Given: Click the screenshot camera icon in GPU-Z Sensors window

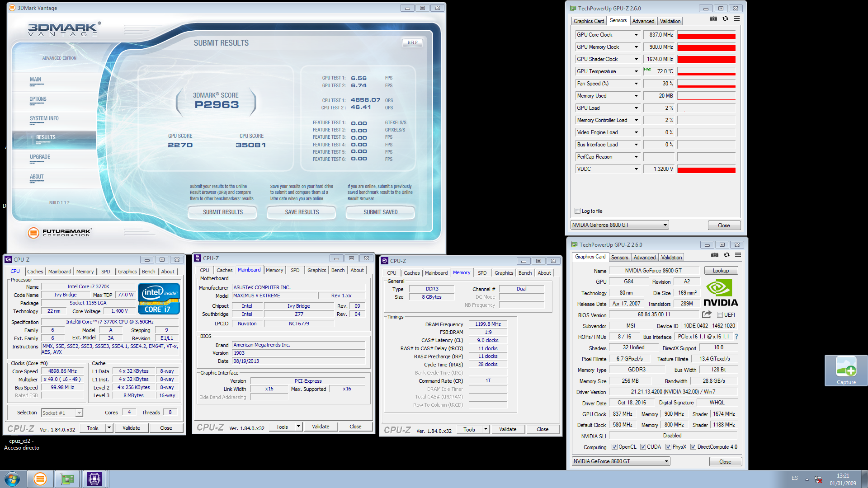Looking at the screenshot, I should click(713, 19).
